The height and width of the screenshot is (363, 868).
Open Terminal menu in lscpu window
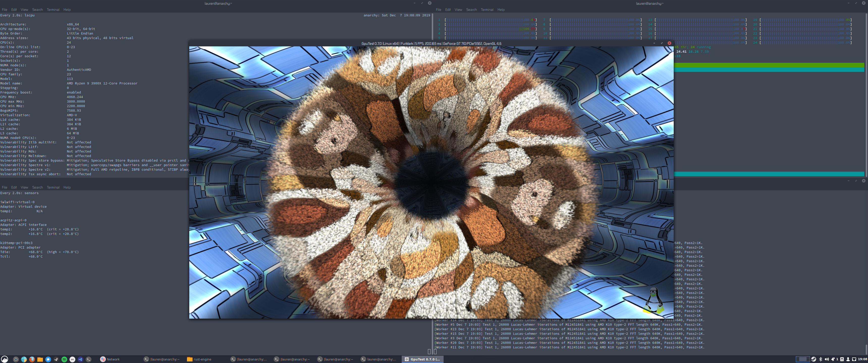tap(53, 9)
